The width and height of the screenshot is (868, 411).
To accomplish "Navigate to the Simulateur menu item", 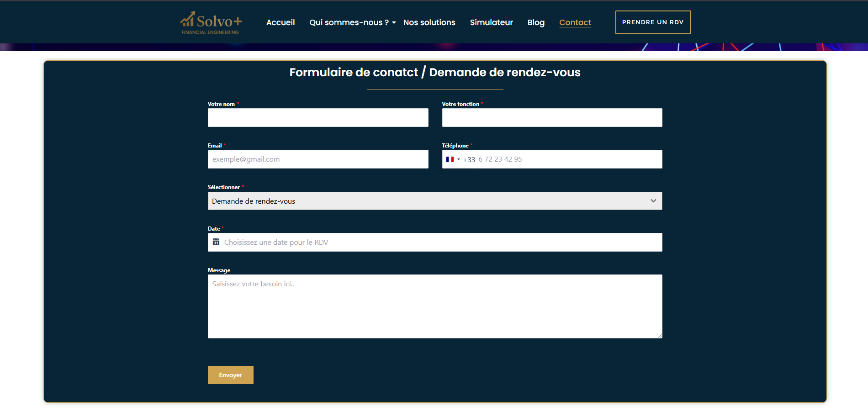I will pyautogui.click(x=491, y=22).
